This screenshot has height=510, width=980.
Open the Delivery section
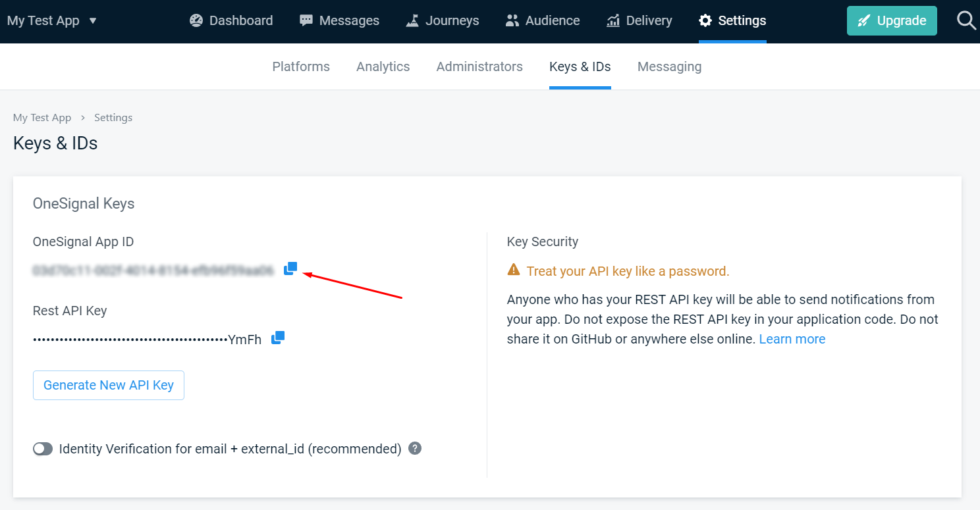click(x=640, y=20)
